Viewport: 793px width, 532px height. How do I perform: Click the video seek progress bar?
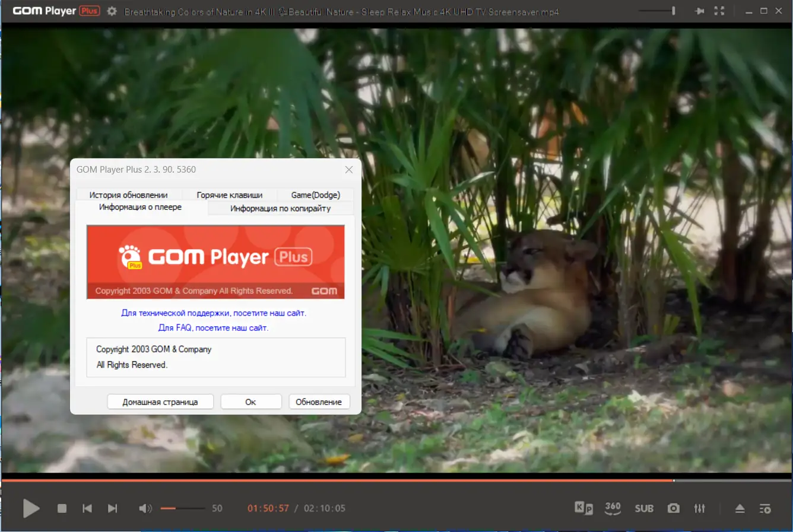[x=396, y=480]
